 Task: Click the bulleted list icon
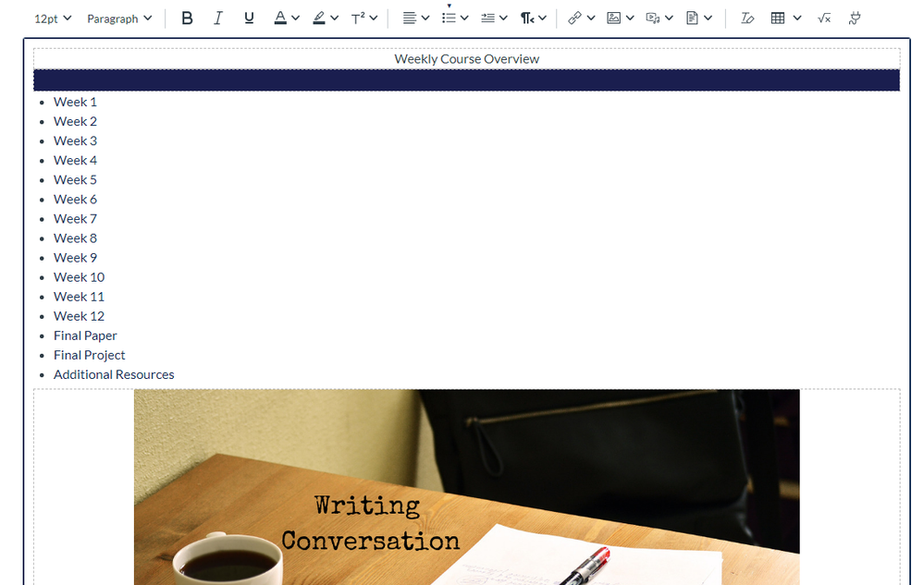(x=449, y=18)
